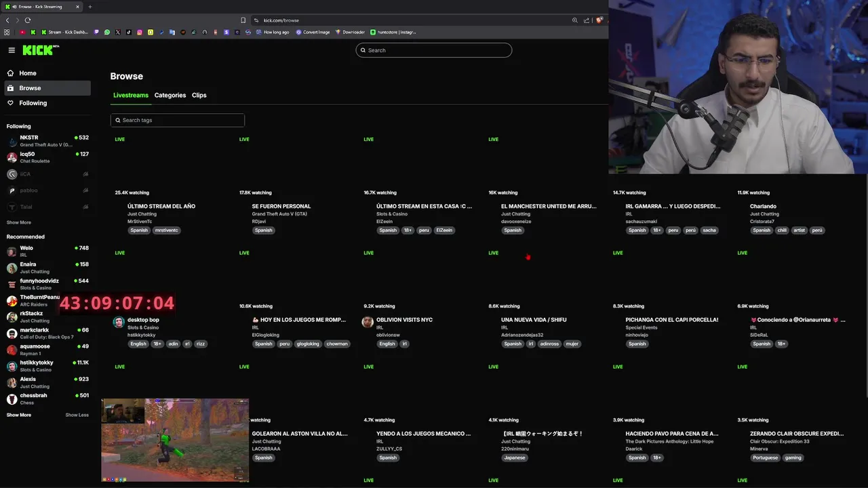Viewport: 868px width, 488px height.
Task: Open a new browser tab with plus icon
Action: [x=90, y=7]
